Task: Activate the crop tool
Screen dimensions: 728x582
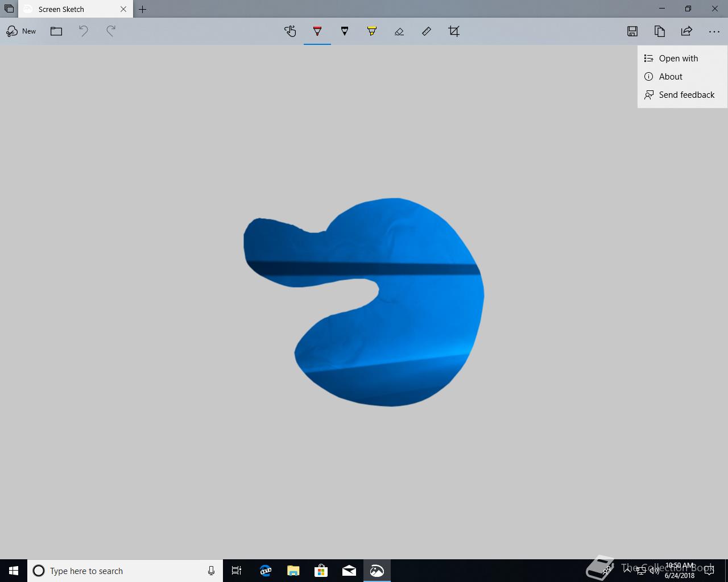Action: click(x=454, y=31)
